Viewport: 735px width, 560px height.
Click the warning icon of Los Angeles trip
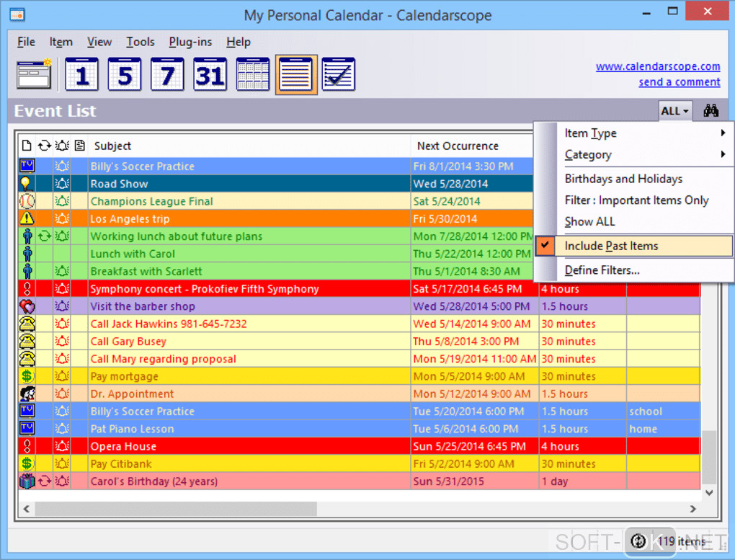click(27, 218)
